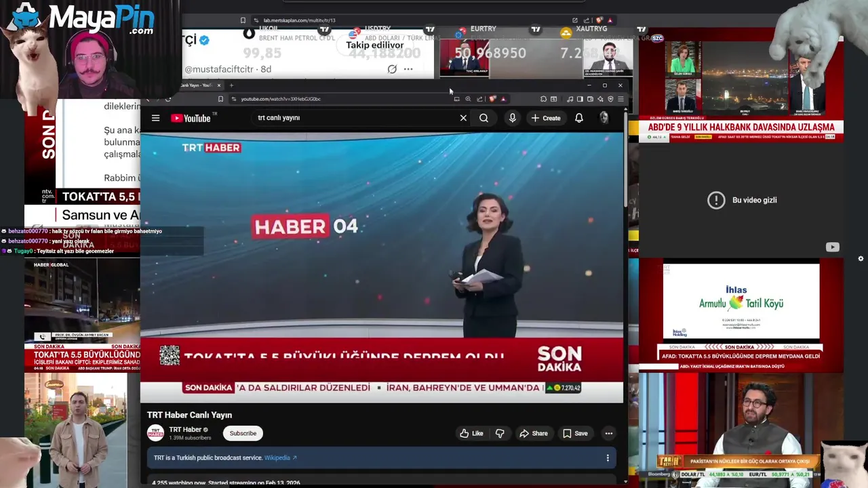
Task: Click the Takip ediliyor following button
Action: [374, 45]
